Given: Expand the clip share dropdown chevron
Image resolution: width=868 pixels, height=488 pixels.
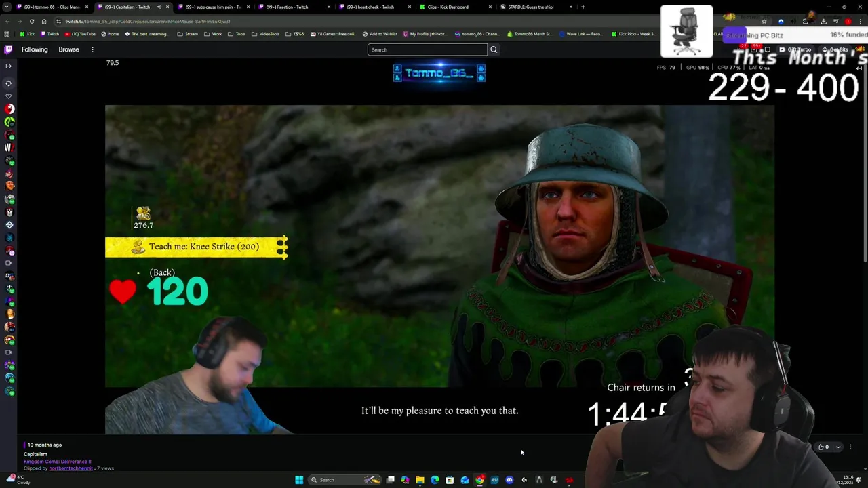Looking at the screenshot, I should click(x=838, y=447).
